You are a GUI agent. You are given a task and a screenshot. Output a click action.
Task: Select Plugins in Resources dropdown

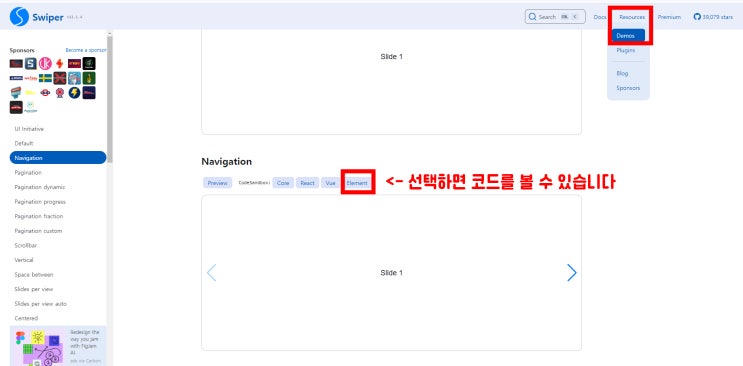(625, 50)
